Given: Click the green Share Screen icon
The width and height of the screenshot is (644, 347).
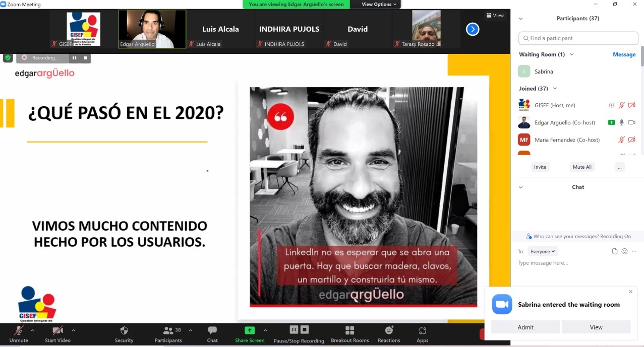Looking at the screenshot, I should [250, 330].
